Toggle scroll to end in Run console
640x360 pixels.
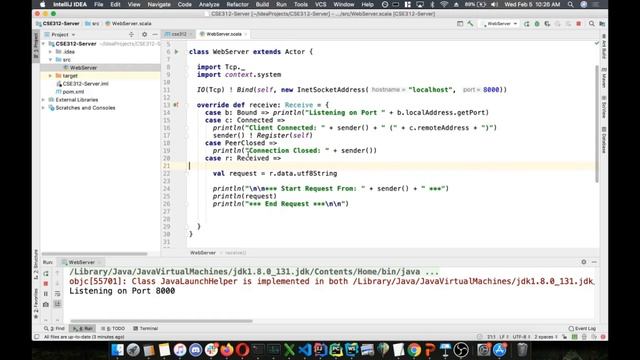(x=58, y=304)
